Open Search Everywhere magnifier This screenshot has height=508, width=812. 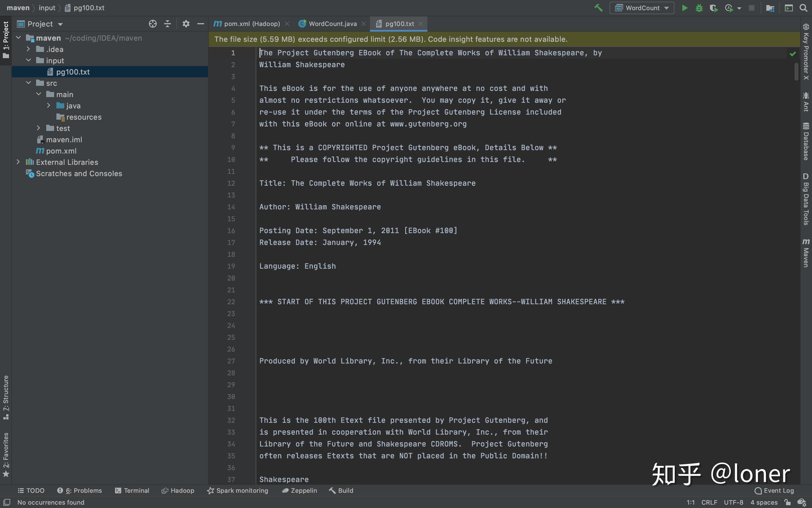point(803,8)
